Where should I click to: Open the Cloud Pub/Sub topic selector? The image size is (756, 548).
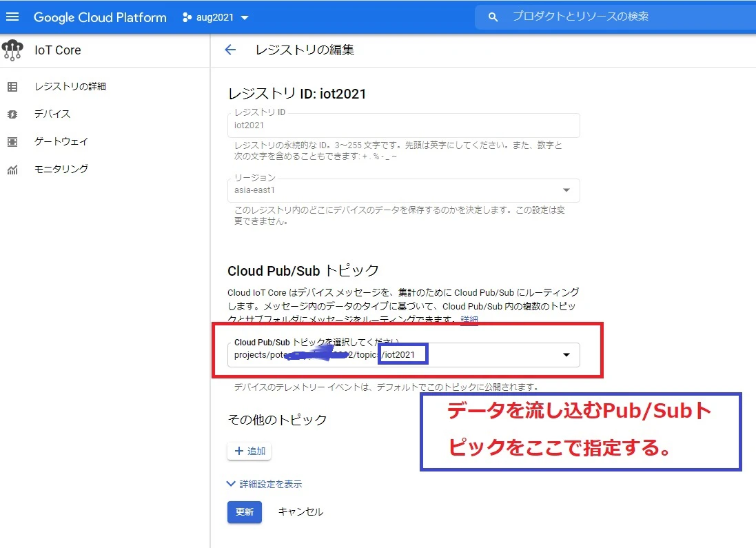click(x=404, y=355)
